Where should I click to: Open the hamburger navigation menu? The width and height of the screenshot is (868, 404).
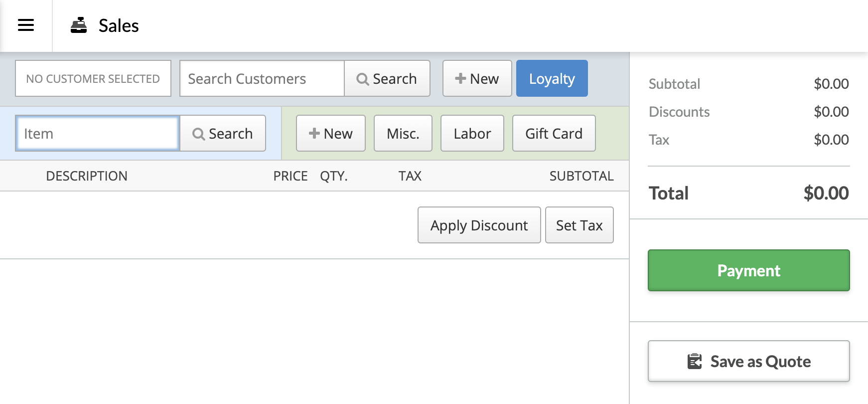coord(26,25)
